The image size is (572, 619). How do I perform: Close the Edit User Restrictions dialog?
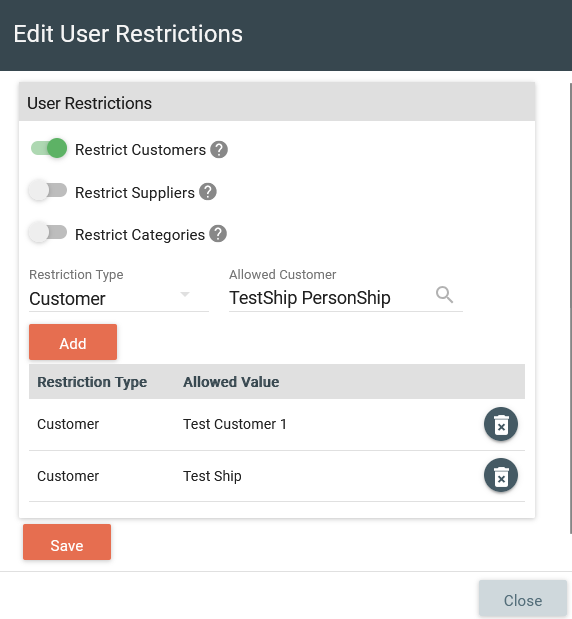point(523,600)
